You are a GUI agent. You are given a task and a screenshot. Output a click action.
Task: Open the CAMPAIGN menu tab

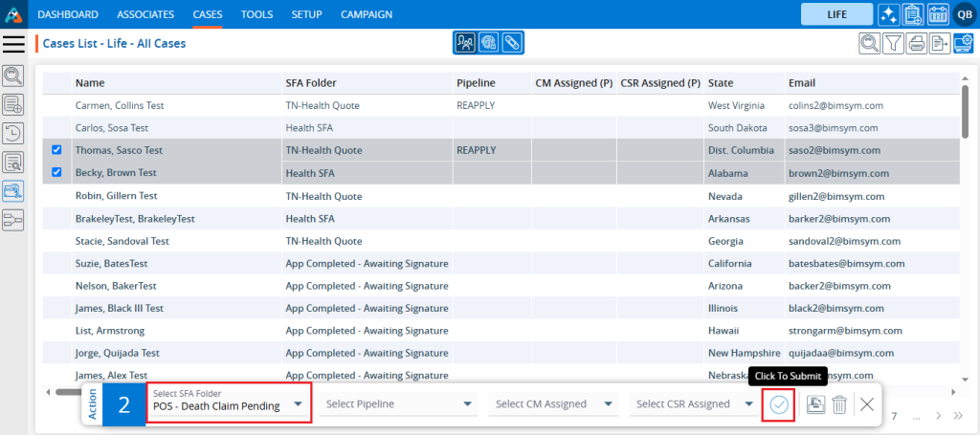point(367,14)
